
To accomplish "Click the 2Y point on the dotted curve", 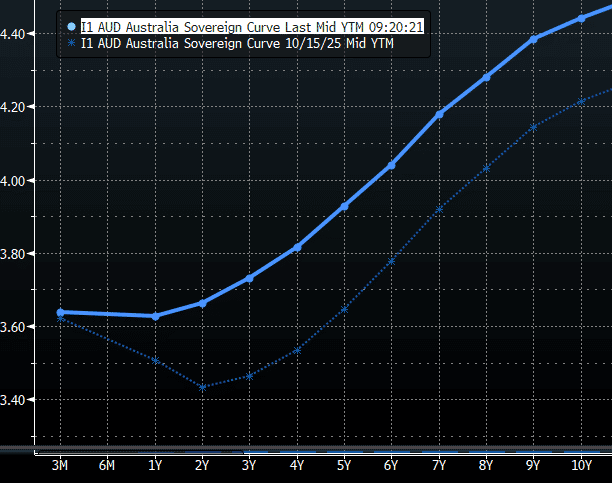I will [x=202, y=387].
